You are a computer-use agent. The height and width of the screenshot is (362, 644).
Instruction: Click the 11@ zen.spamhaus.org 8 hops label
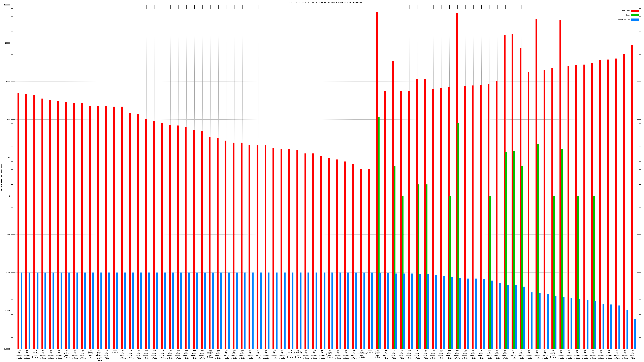click(x=35, y=354)
